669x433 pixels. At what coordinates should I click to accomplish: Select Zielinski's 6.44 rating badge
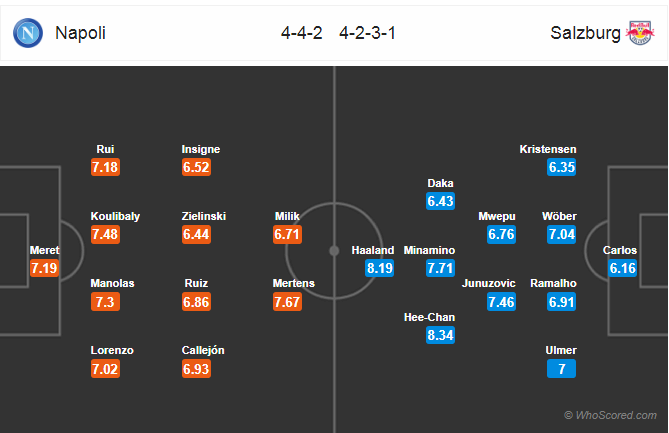click(x=196, y=235)
